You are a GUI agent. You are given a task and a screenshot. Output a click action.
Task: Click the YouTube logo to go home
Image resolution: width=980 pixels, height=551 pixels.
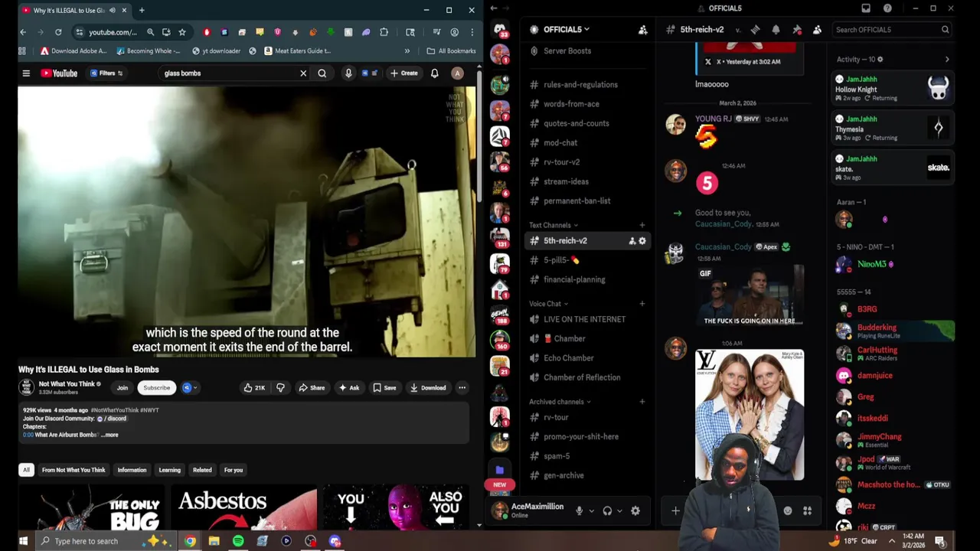pyautogui.click(x=59, y=73)
